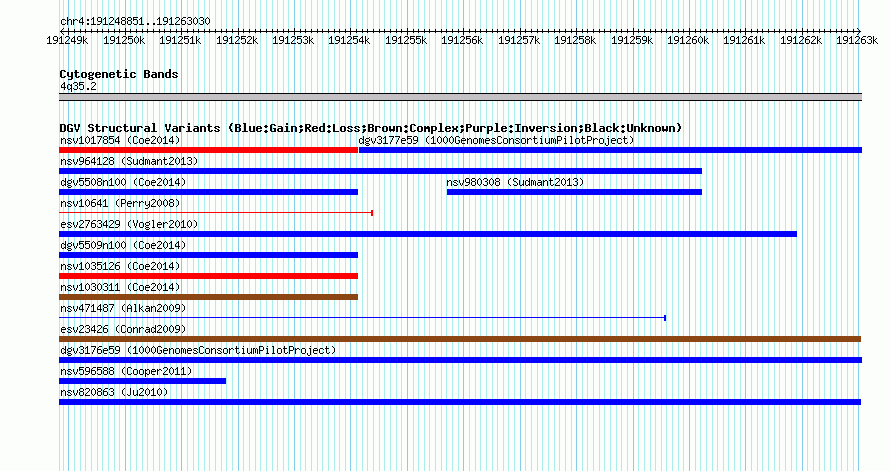Open nsv820863 (Ju2010) label
The image size is (890, 471).
114,392
